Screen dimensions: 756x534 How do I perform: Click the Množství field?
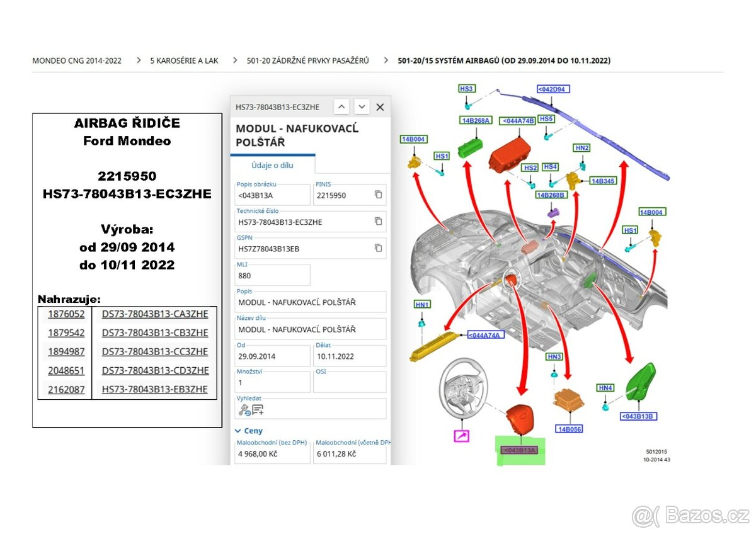point(272,382)
